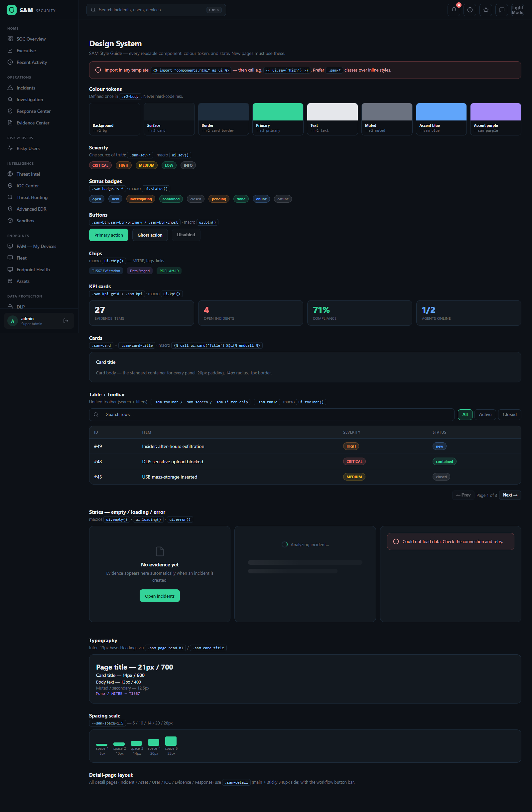The height and width of the screenshot is (812, 532).
Task: Click the Evidence Items KPI card
Action: [x=141, y=313]
